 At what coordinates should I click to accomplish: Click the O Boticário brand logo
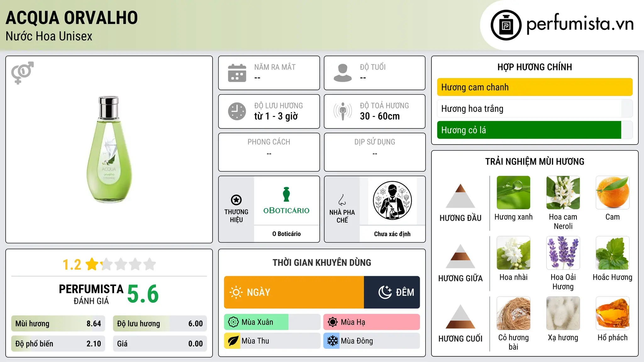[286, 200]
